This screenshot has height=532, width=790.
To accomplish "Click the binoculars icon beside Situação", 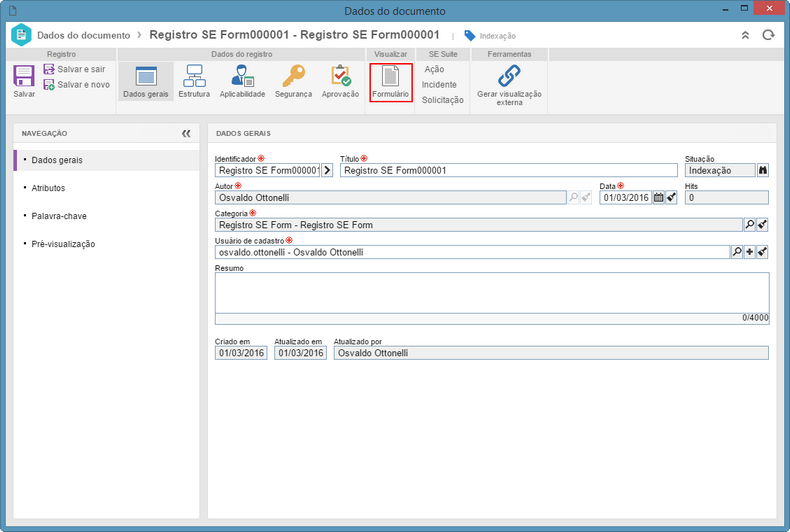I will [x=763, y=170].
